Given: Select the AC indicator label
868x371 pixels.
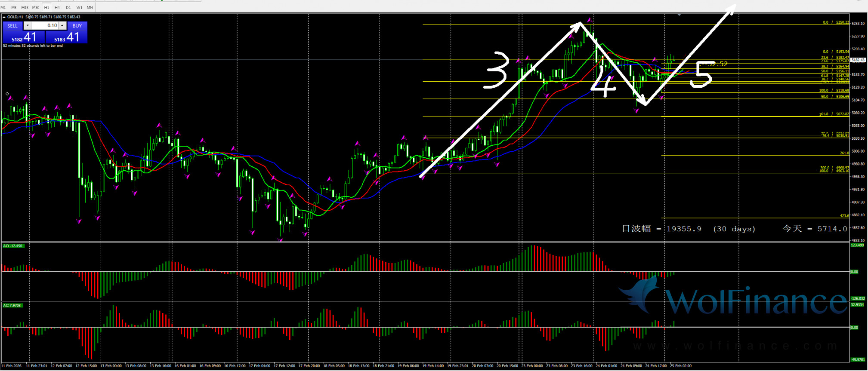Looking at the screenshot, I should (x=12, y=305).
